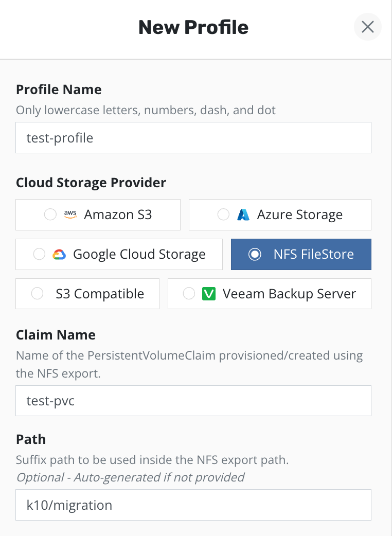Toggle the Azure Storage radio circle

(x=223, y=215)
